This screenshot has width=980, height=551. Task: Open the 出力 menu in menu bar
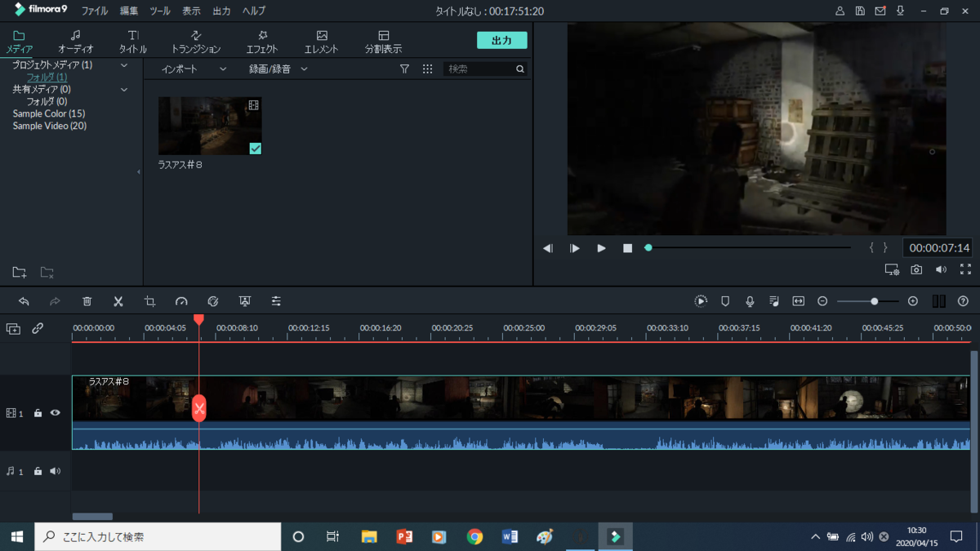pyautogui.click(x=221, y=11)
